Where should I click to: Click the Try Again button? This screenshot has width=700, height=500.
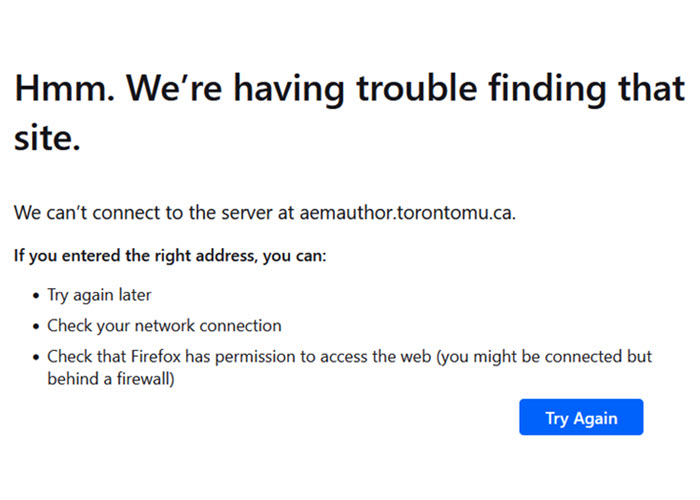tap(581, 418)
